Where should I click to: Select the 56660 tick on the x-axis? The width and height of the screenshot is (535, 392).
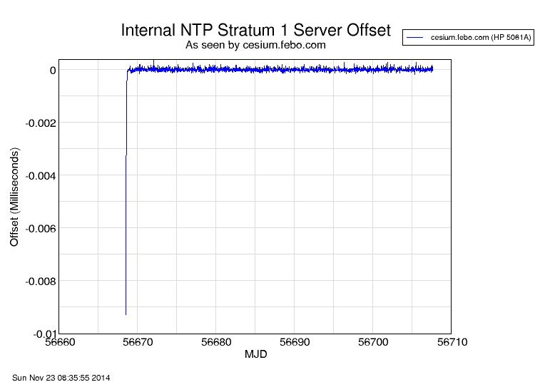pyautogui.click(x=59, y=342)
